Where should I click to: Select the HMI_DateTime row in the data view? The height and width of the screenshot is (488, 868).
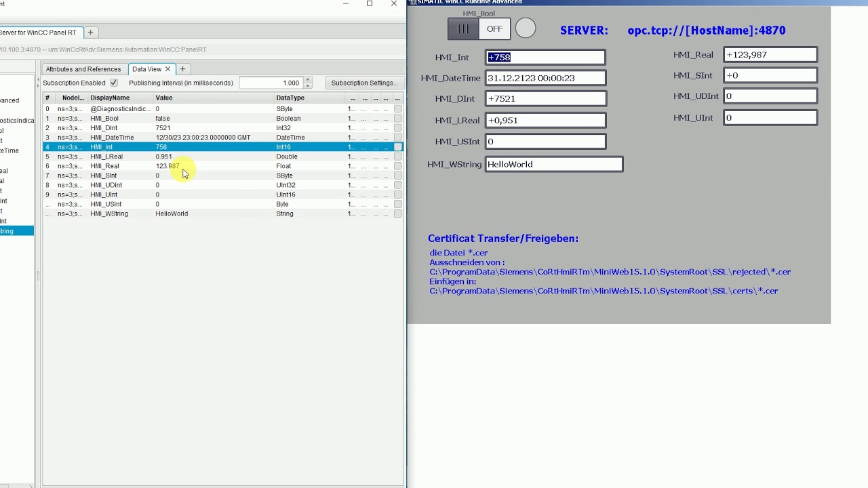click(x=223, y=138)
